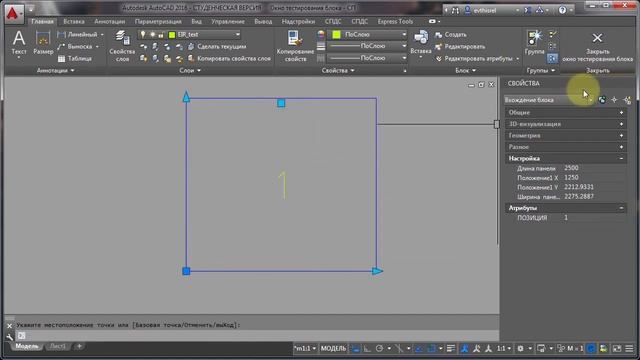
Task: Click the green ByLayer color swatch
Action: pos(336,35)
